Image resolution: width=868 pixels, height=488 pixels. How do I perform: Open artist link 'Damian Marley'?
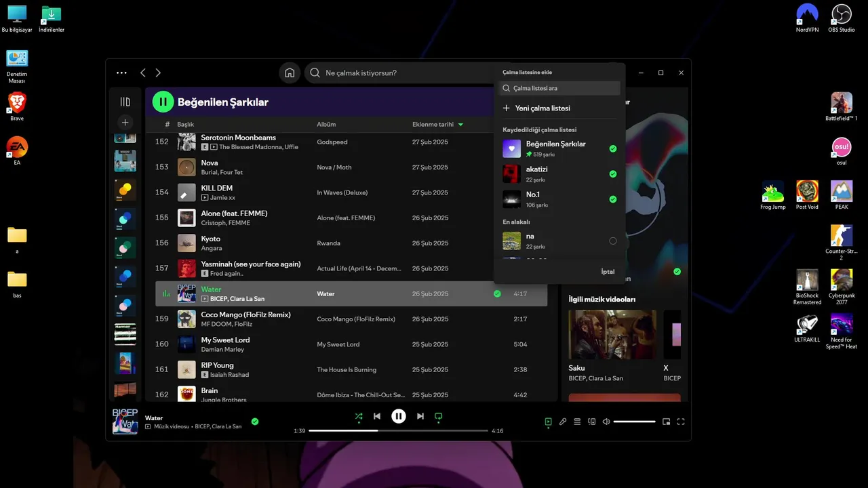click(222, 349)
